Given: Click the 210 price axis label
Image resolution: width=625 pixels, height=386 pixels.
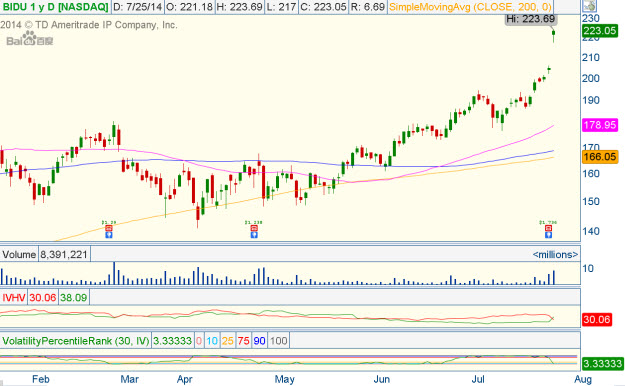Looking at the screenshot, I should click(591, 58).
